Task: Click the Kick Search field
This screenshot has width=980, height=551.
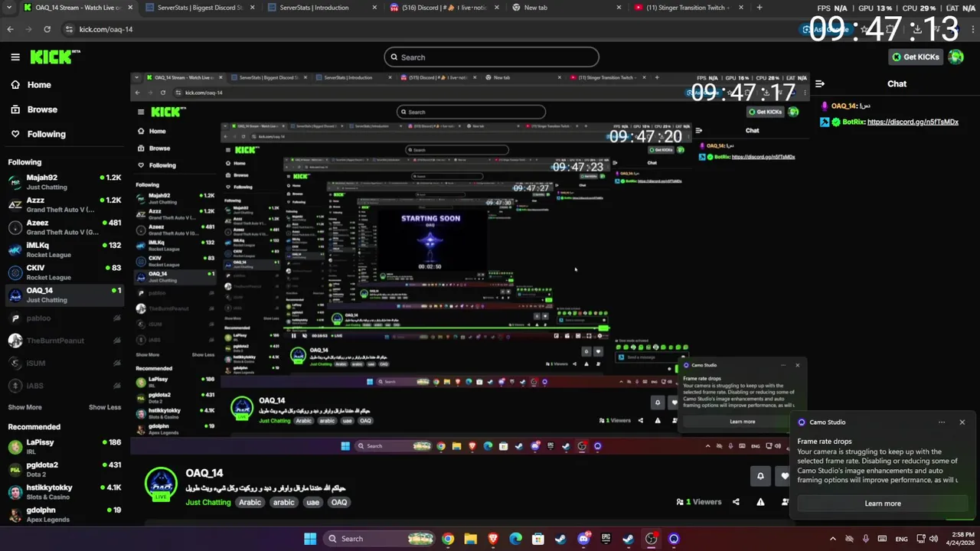Action: (x=492, y=57)
